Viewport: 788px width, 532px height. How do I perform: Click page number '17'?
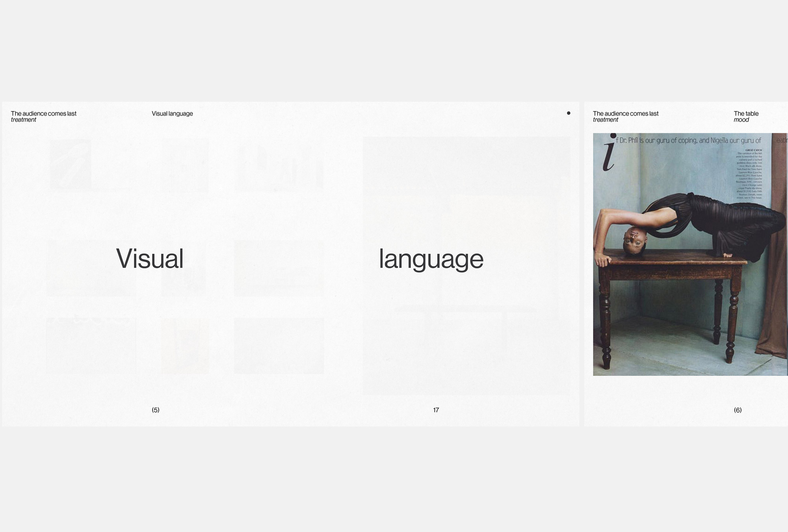click(436, 410)
